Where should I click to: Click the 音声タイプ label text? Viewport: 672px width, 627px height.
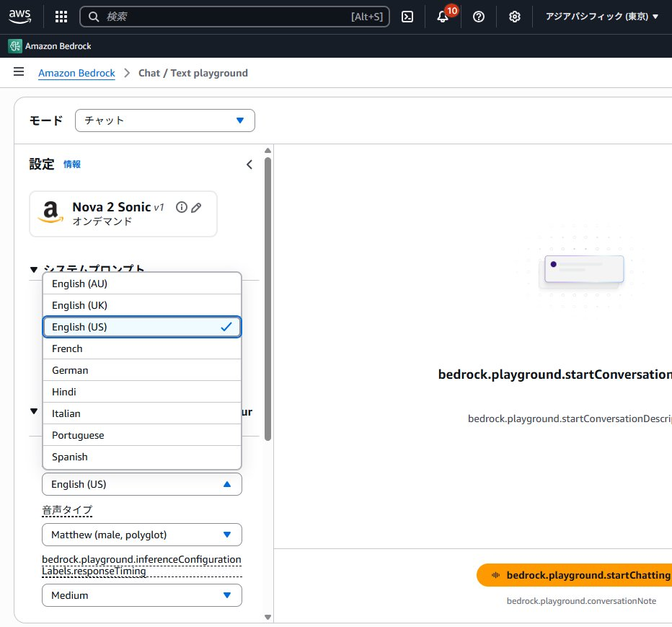click(x=67, y=510)
